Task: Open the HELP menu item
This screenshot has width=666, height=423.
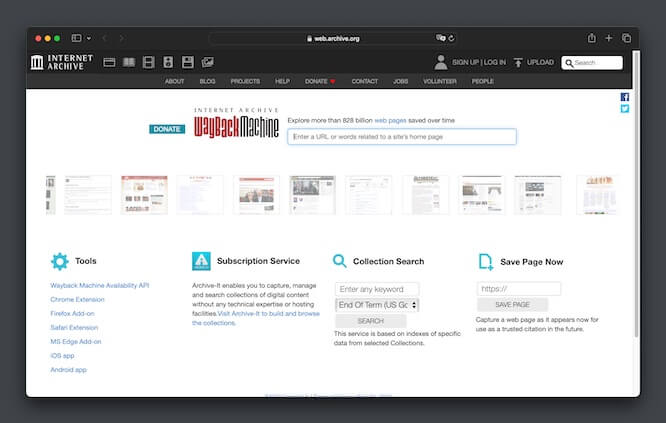Action: coord(282,81)
